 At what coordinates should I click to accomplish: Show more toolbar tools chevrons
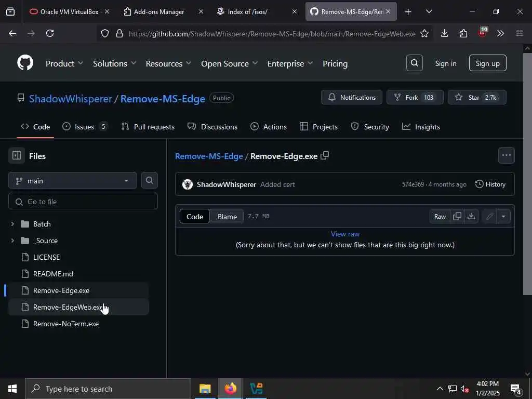(500, 33)
